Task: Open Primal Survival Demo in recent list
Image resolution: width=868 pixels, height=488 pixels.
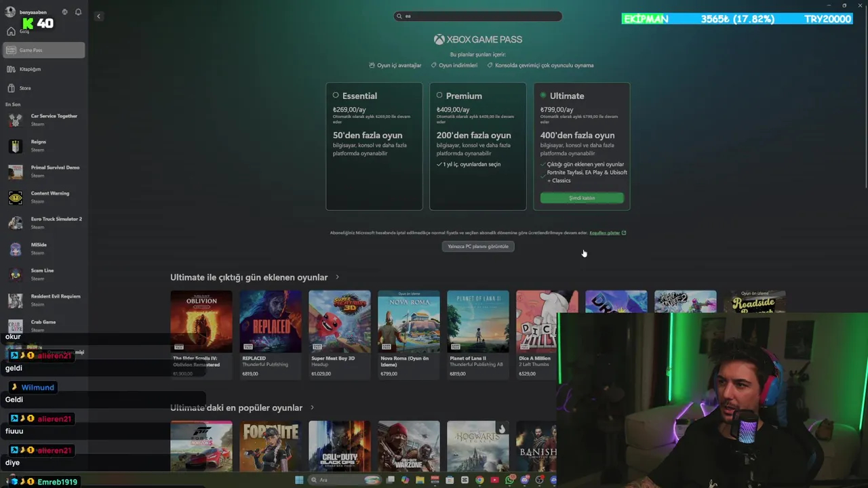Action: 44,171
